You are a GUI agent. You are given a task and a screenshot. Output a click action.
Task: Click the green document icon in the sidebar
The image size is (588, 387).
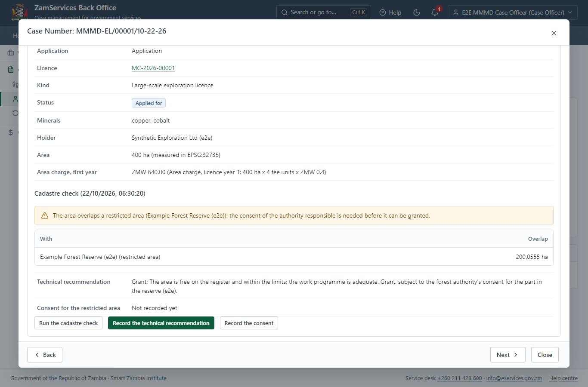11,70
